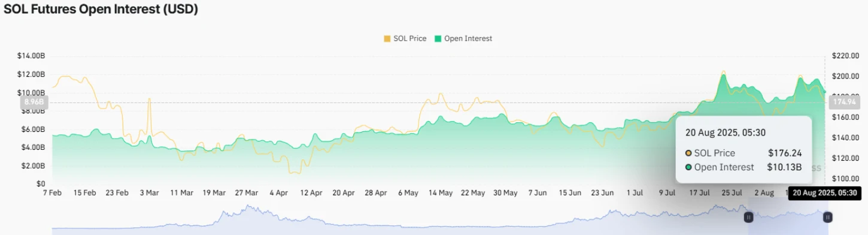Grab the right range slider handle
The image size is (868, 235).
coord(827,217)
